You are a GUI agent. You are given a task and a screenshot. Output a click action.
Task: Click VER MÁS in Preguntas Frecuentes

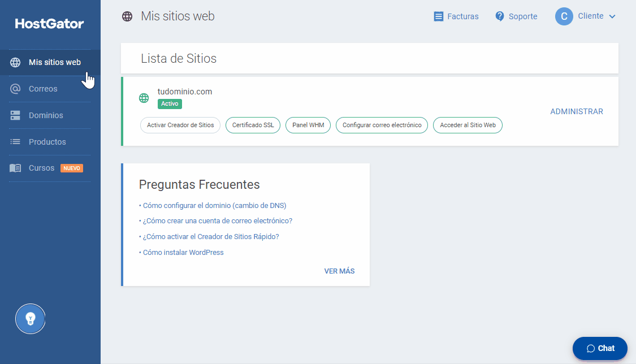pyautogui.click(x=340, y=271)
